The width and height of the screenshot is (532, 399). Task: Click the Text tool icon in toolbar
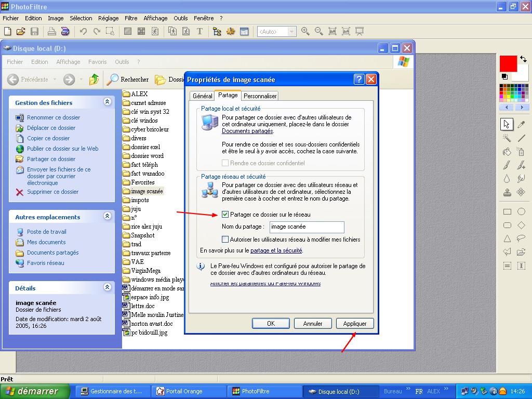pos(199,32)
